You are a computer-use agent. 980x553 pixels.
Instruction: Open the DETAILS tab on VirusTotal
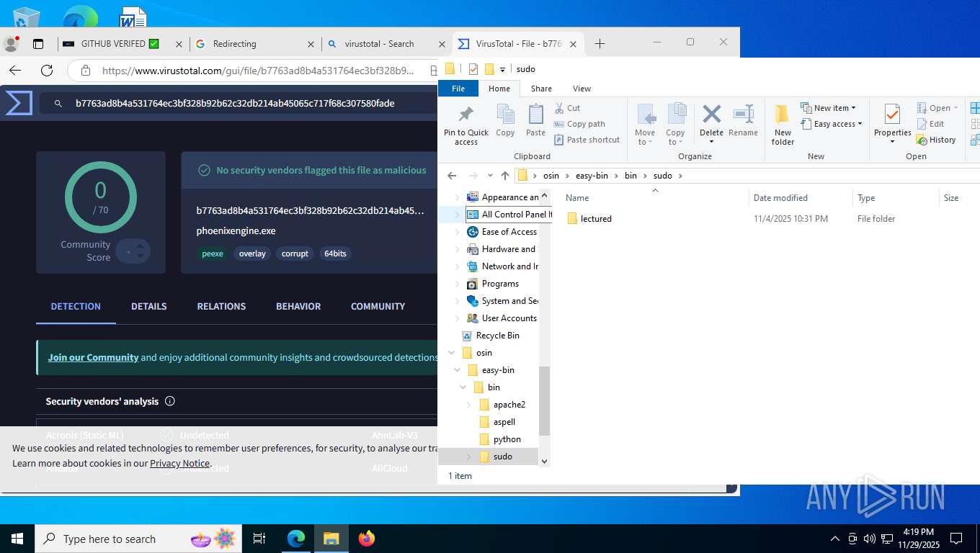pyautogui.click(x=149, y=306)
